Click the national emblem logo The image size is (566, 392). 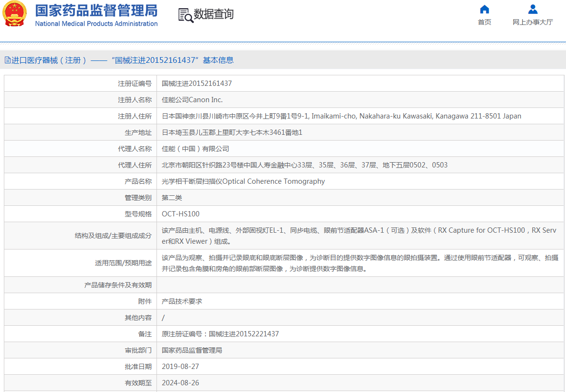[14, 14]
